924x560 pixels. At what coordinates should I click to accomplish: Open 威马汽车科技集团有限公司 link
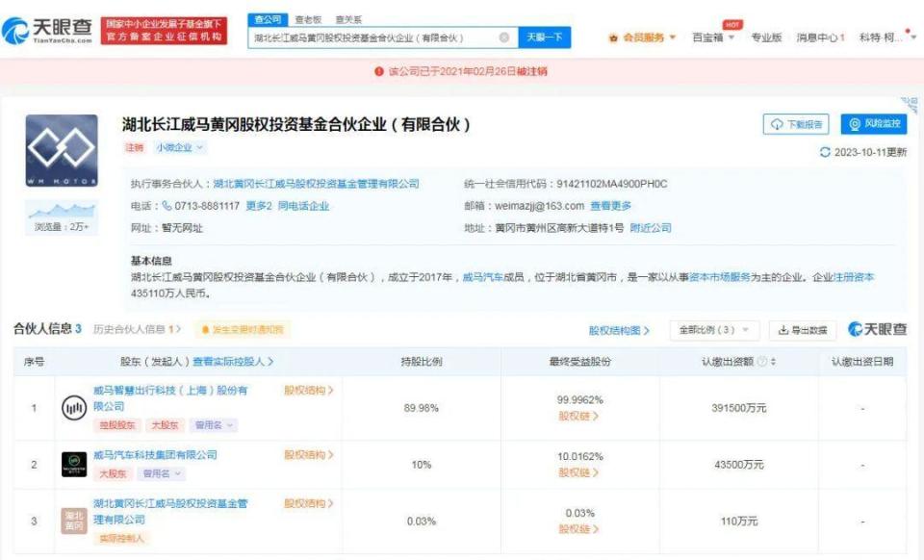click(155, 454)
